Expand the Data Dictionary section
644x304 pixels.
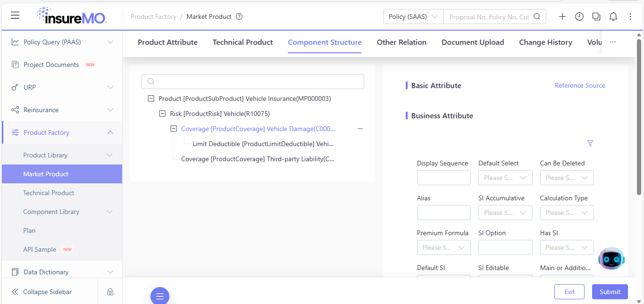click(110, 272)
